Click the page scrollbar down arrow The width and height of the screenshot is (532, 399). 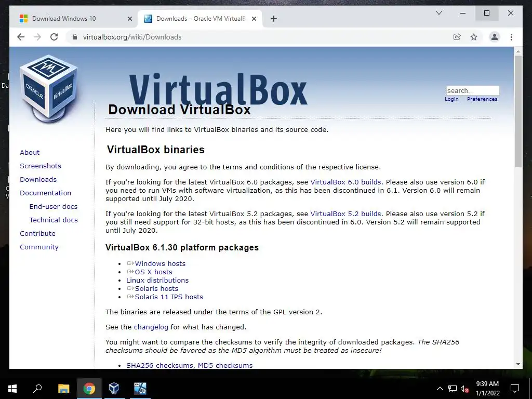pyautogui.click(x=518, y=364)
